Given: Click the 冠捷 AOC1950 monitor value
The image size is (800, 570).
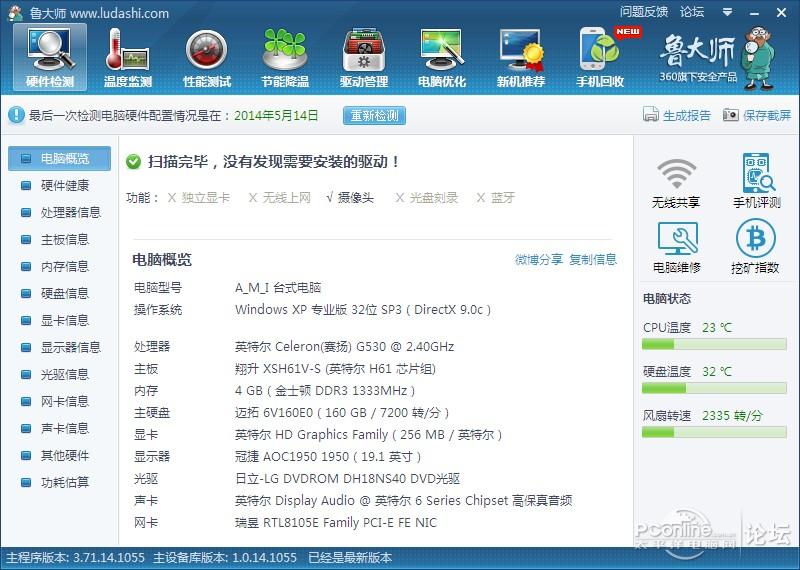Looking at the screenshot, I should pos(328,457).
